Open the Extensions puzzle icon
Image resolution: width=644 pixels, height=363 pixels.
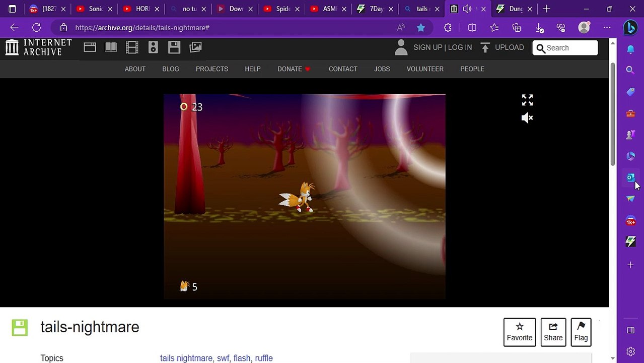(448, 28)
